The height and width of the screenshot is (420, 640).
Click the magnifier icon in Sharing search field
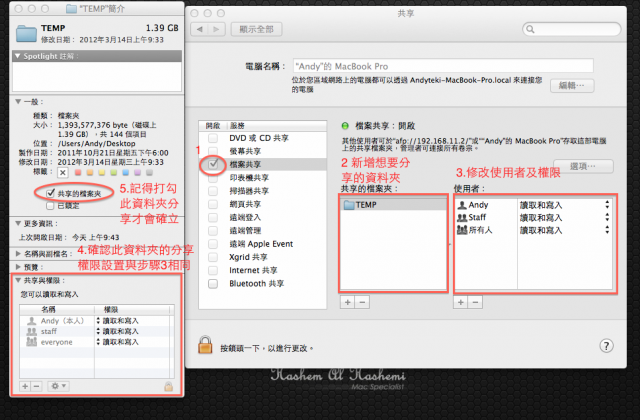pyautogui.click(x=530, y=29)
